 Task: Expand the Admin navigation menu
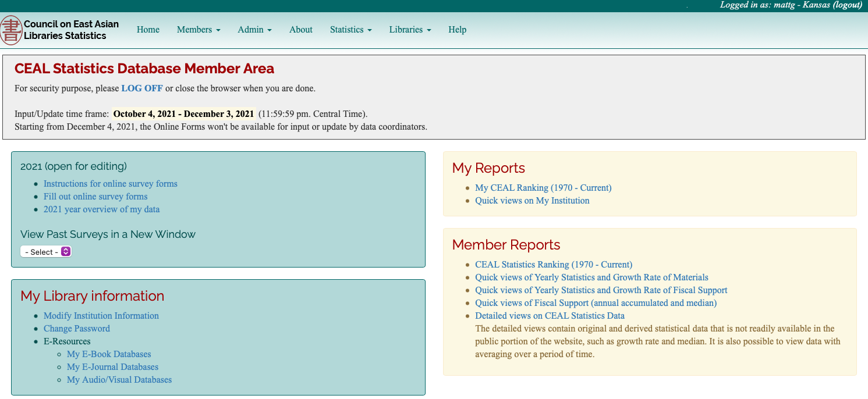pos(254,30)
